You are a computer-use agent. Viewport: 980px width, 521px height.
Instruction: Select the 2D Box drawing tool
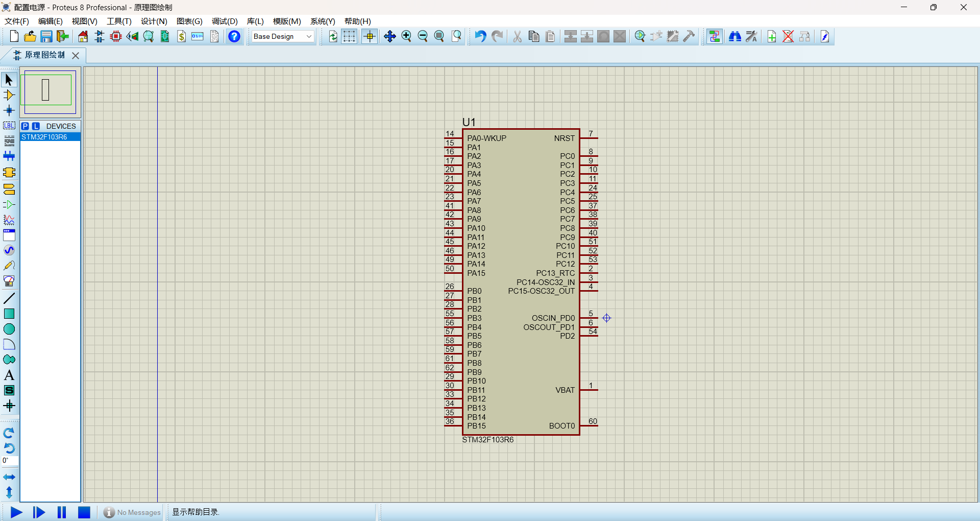9,314
